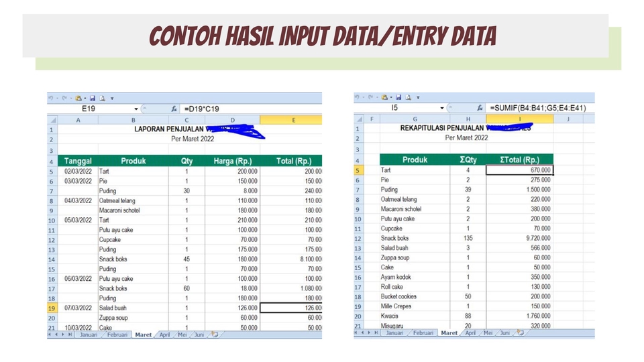Select row 5 header in right spreadsheet

pyautogui.click(x=358, y=170)
